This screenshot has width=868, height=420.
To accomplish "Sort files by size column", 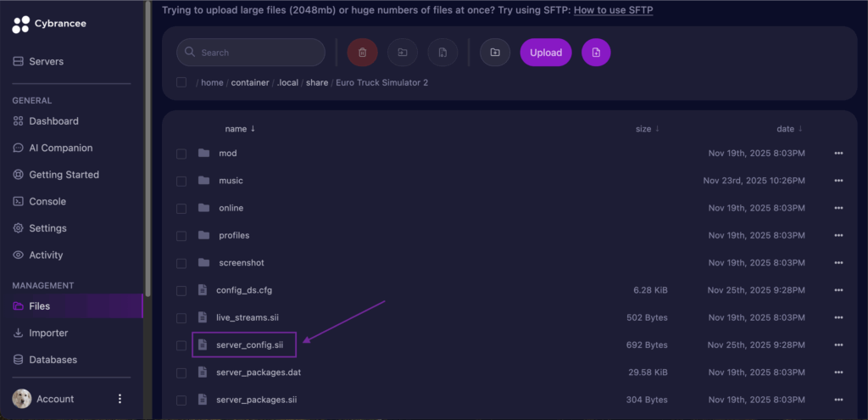I will tap(648, 129).
